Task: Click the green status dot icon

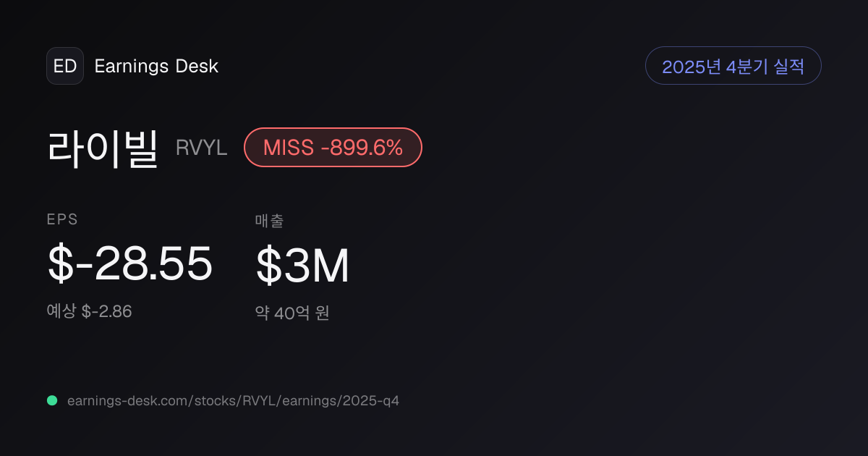Action: pos(52,400)
